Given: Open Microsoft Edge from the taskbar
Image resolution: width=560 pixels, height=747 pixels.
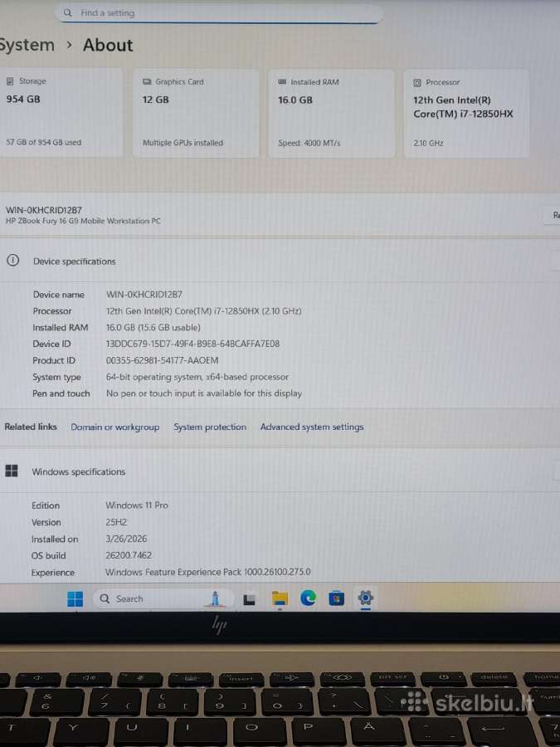Looking at the screenshot, I should [x=308, y=598].
